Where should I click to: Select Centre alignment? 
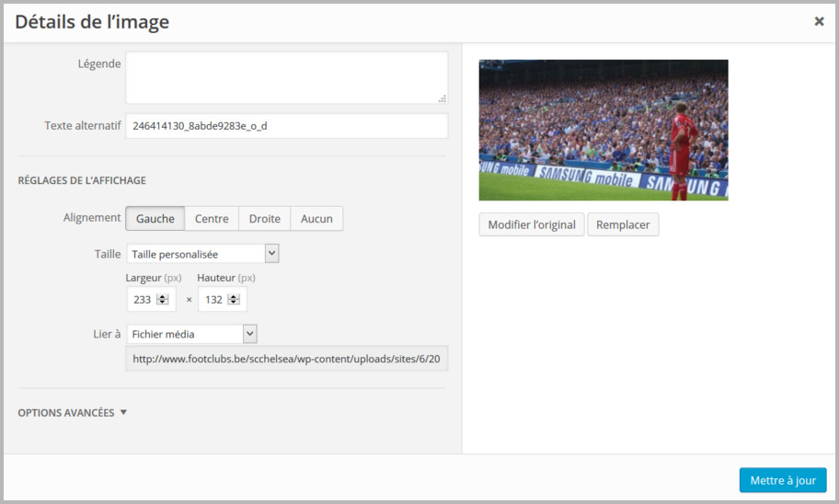(212, 218)
